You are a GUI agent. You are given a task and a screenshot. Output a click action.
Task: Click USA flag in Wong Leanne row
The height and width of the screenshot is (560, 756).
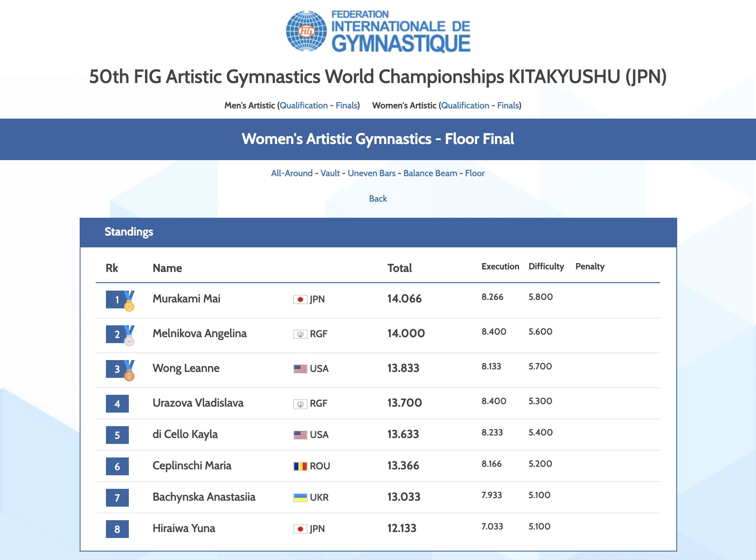[x=300, y=369]
